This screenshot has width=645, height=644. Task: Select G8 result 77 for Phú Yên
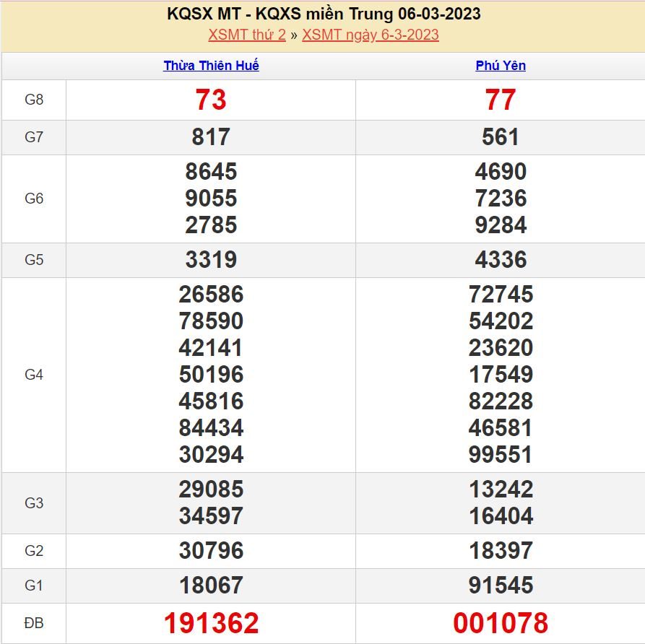pos(501,100)
